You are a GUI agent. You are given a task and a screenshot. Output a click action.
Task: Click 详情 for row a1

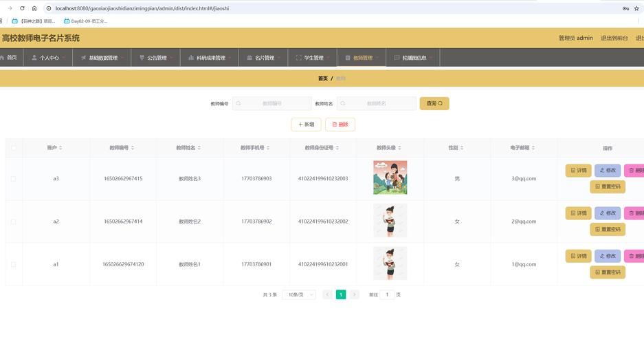(578, 256)
